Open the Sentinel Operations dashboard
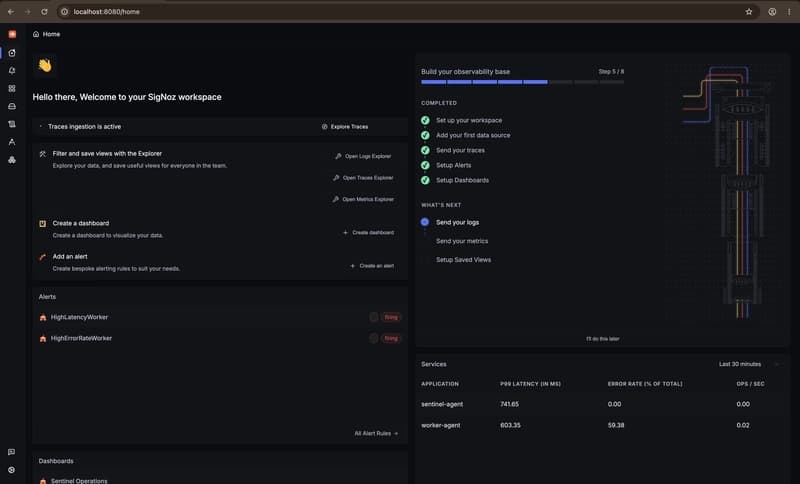Image resolution: width=800 pixels, height=484 pixels. (79, 480)
